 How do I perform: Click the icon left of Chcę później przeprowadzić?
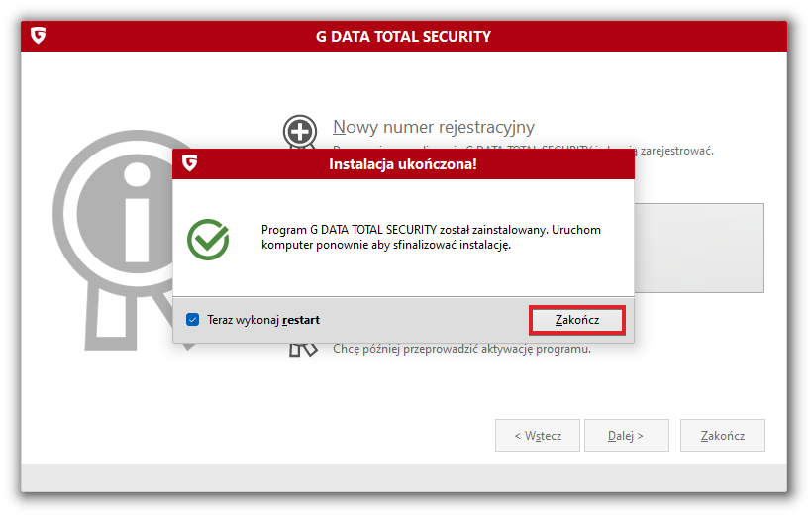pos(302,349)
